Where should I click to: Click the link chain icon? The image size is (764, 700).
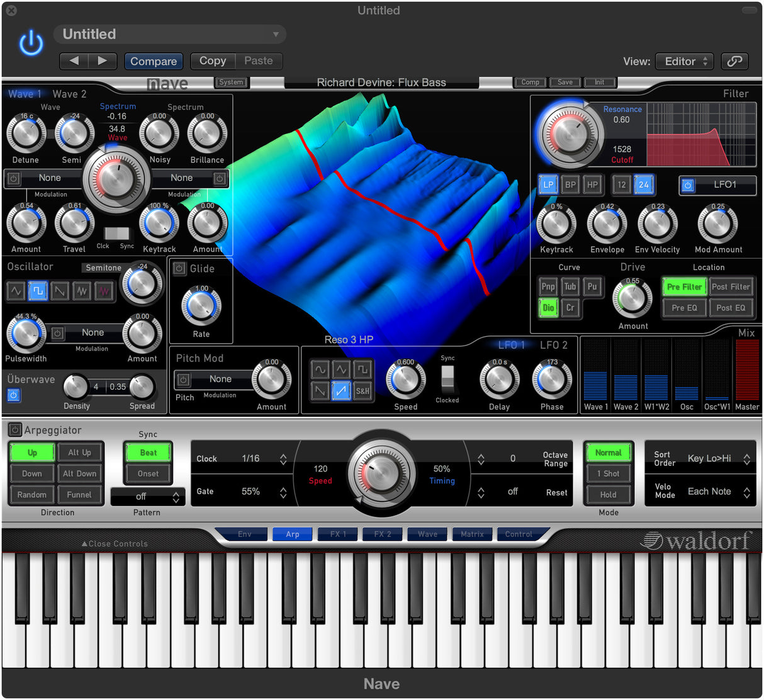[734, 61]
